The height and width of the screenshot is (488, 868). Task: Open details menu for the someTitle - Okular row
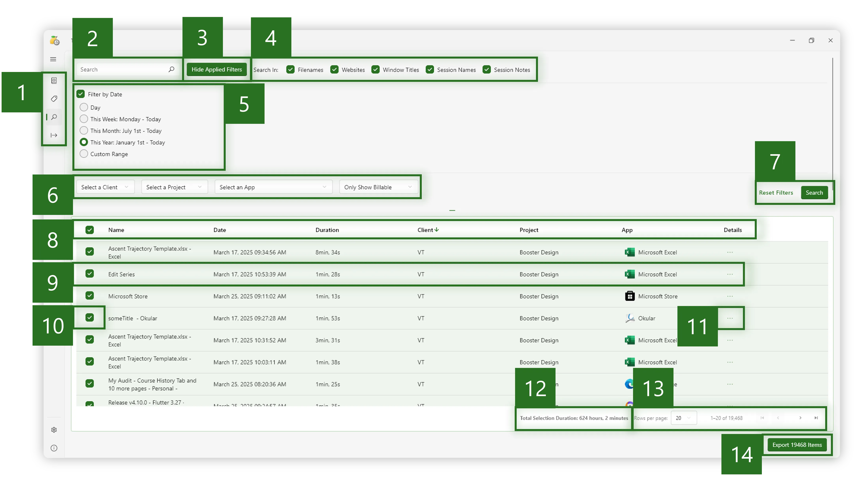click(730, 318)
